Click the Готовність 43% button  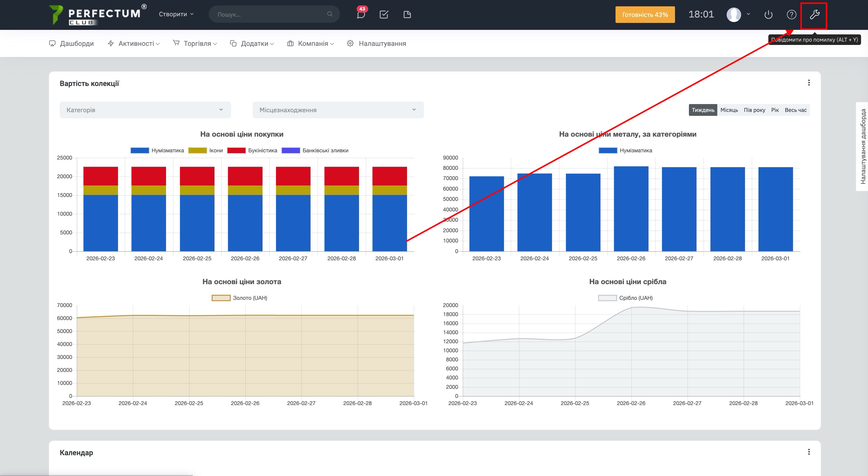(x=645, y=14)
